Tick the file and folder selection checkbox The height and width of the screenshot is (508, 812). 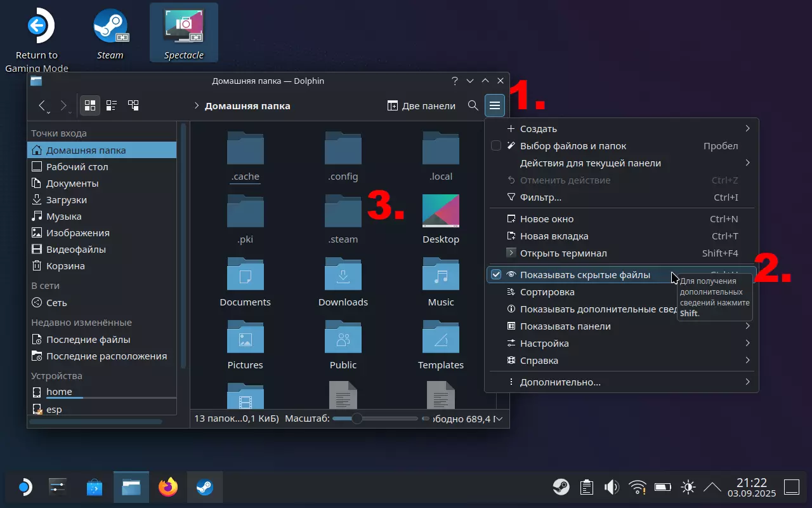[x=496, y=146]
